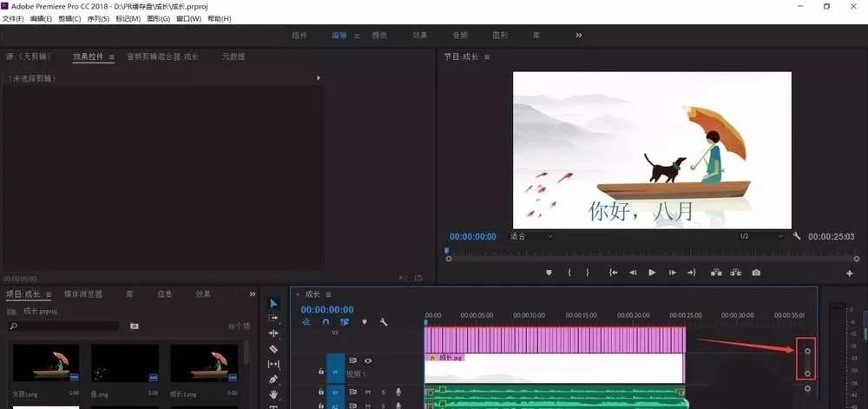
Task: Open the 效果控件 panel menu
Action: tap(111, 56)
